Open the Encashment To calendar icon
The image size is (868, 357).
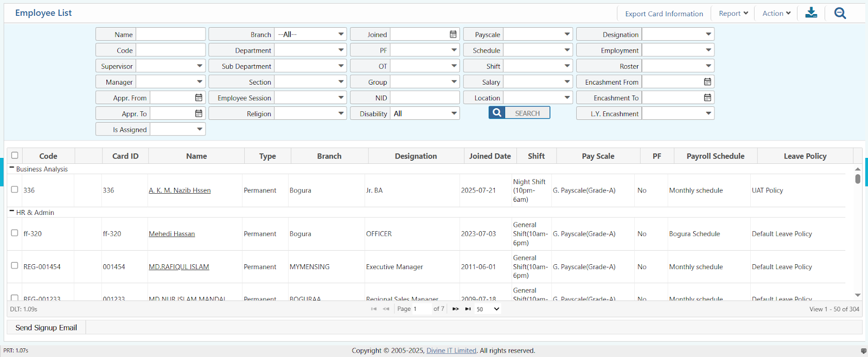(707, 98)
